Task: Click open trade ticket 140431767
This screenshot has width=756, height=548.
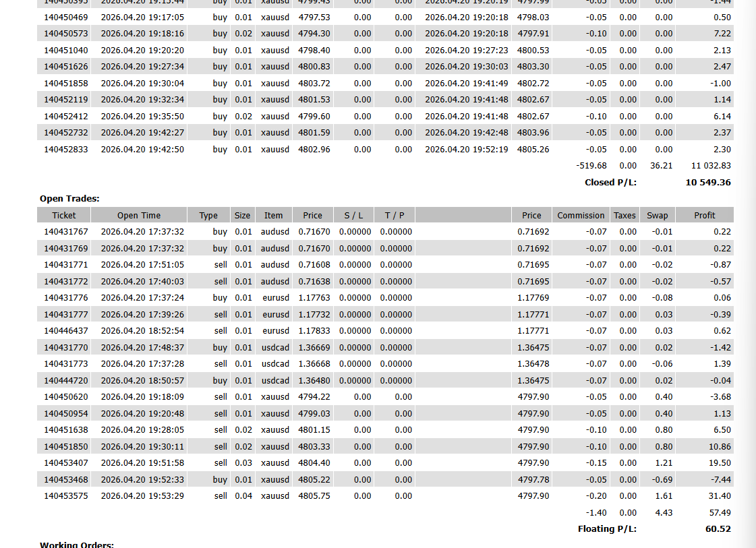Action: [x=66, y=232]
